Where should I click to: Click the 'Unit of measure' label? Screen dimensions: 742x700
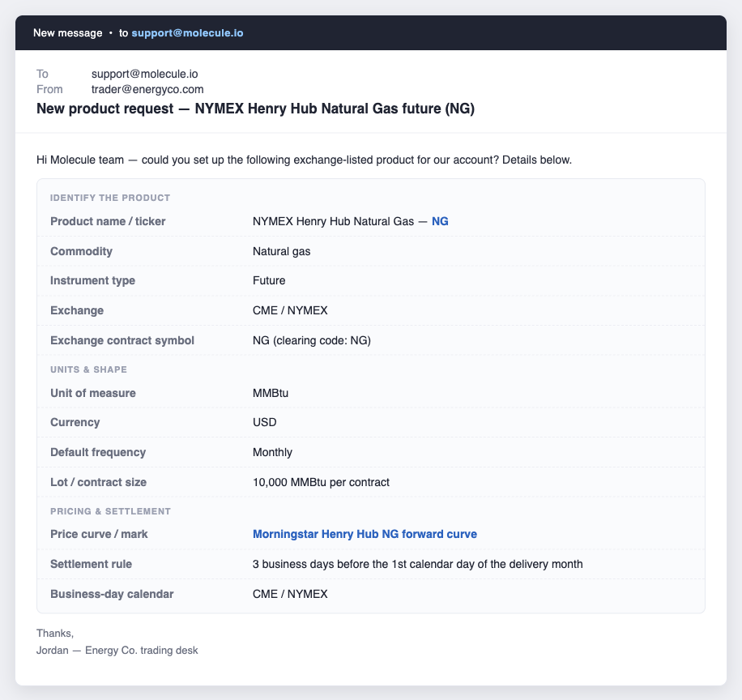(92, 393)
